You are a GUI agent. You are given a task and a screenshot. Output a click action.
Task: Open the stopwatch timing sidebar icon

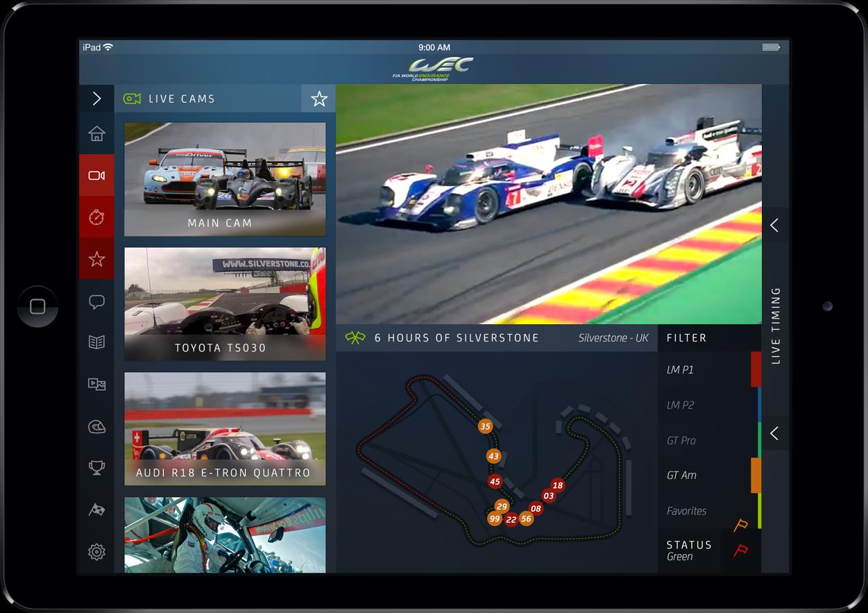pos(96,217)
